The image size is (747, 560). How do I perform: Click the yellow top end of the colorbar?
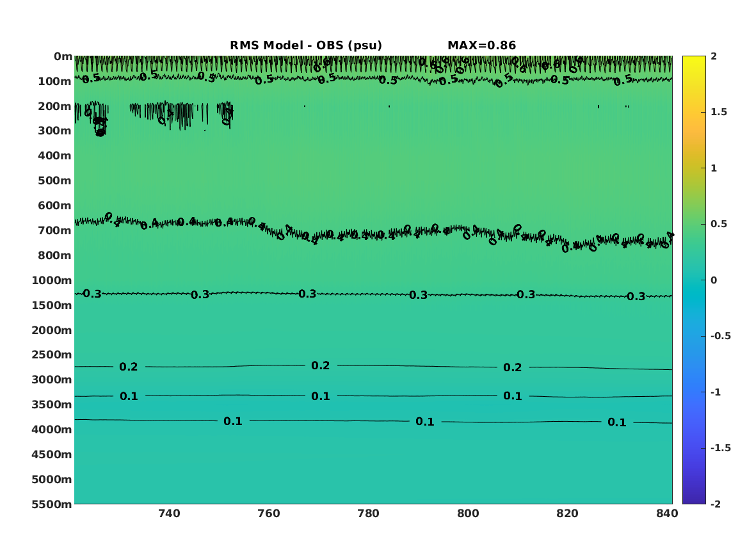pos(694,60)
